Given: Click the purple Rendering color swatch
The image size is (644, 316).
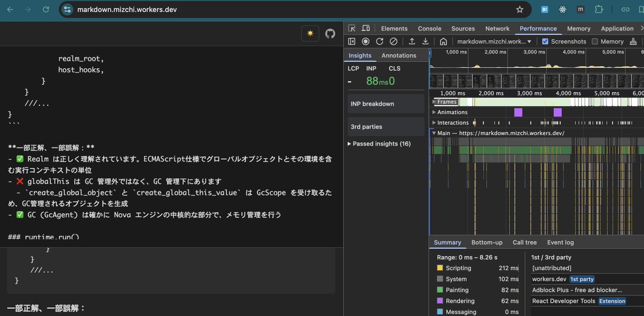Looking at the screenshot, I should 440,301.
